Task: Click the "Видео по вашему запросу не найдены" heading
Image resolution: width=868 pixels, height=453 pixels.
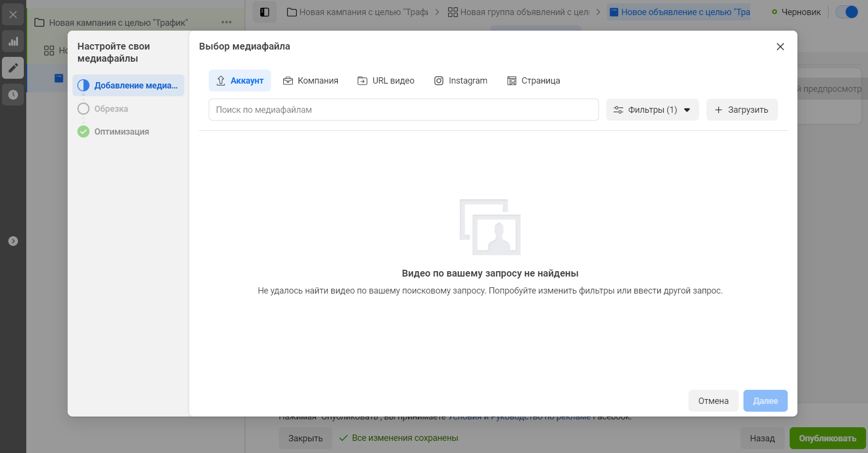Action: pos(490,273)
